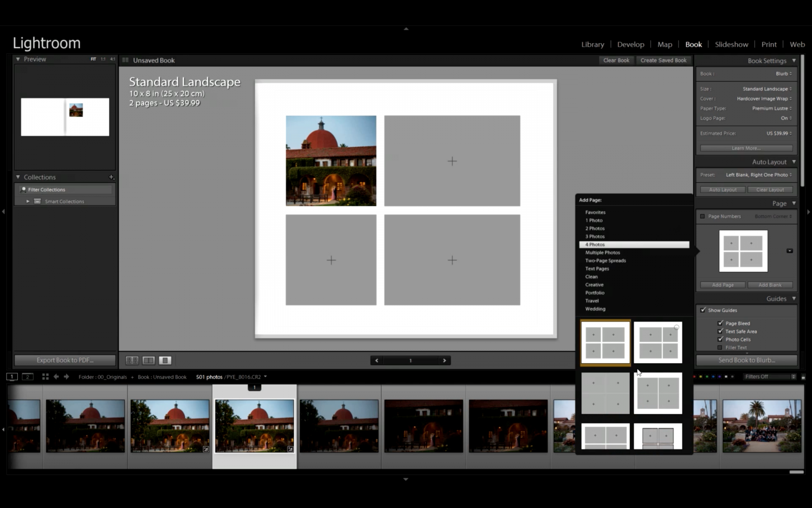Click the red color label swatch in filmstrip bar
Screen dimensions: 812x508
coord(694,376)
